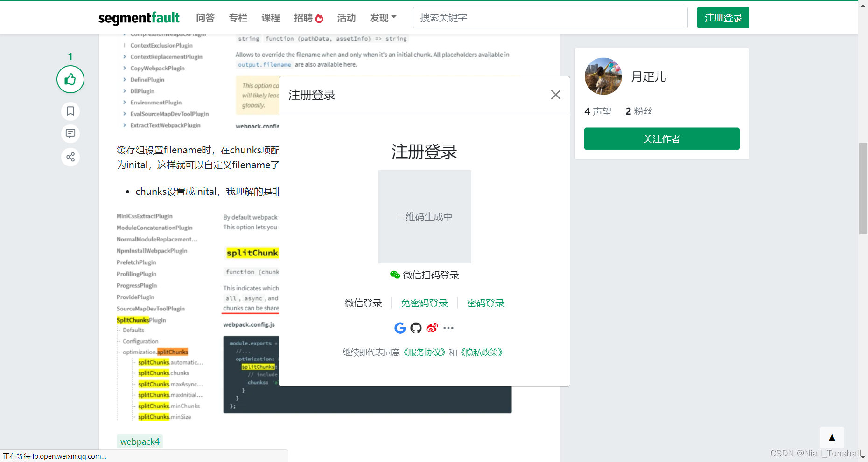Image resolution: width=868 pixels, height=462 pixels.
Task: Open the 发现 dropdown menu
Action: (x=383, y=18)
